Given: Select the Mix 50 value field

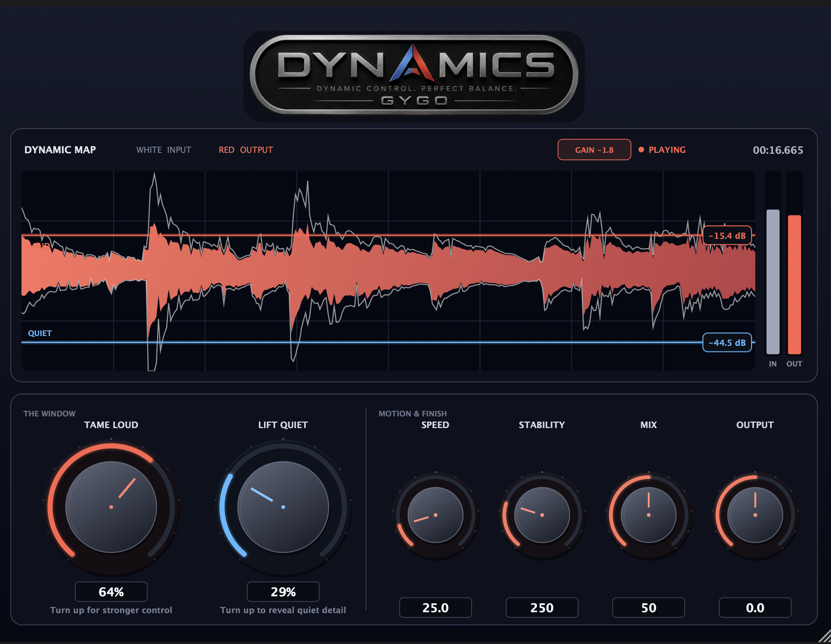Looking at the screenshot, I should pos(649,608).
